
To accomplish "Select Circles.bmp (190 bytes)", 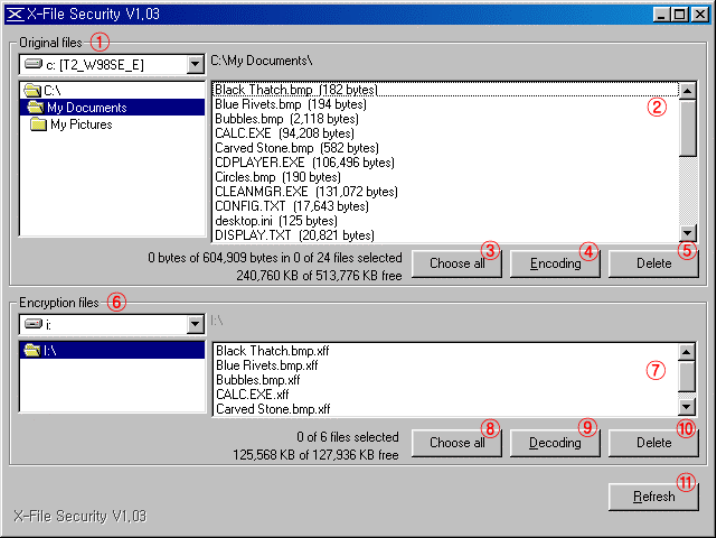I will tap(446, 177).
